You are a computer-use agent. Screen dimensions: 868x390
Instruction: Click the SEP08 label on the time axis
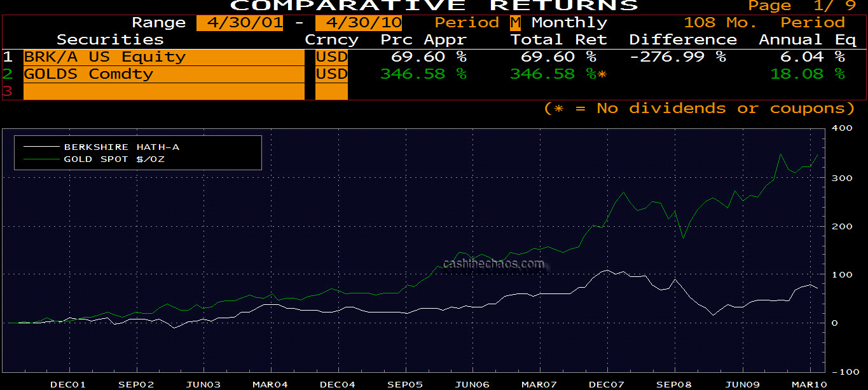675,384
